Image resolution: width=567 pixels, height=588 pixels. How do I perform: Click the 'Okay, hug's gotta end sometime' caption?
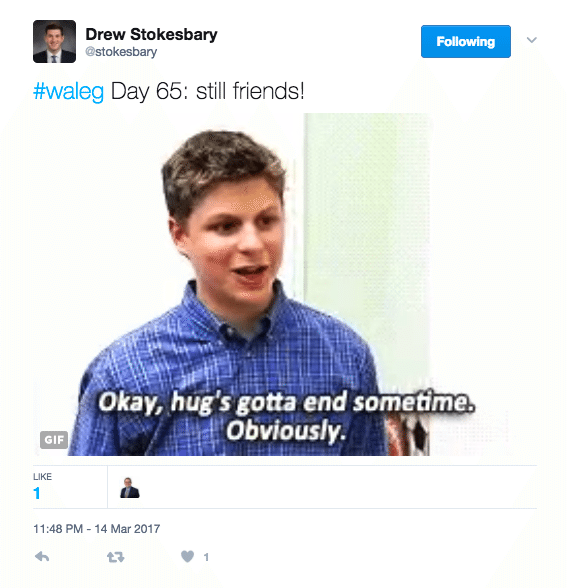(286, 402)
